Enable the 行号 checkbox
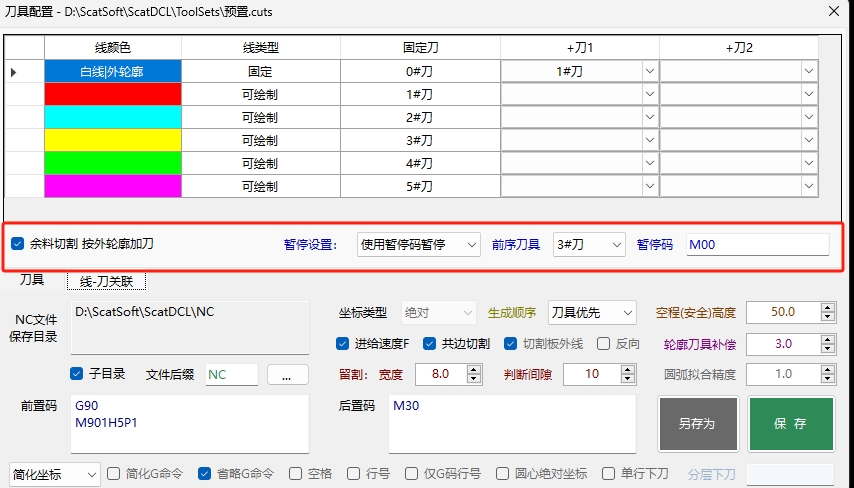This screenshot has width=854, height=488. click(x=353, y=473)
